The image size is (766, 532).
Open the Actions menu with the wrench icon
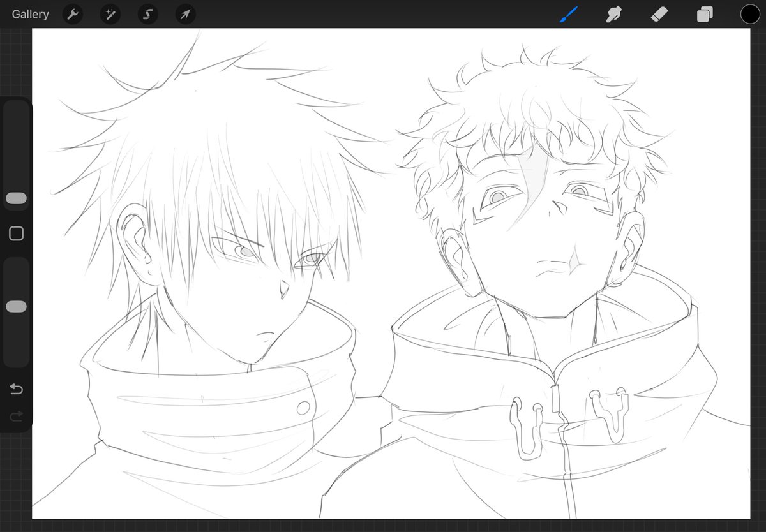click(x=72, y=14)
